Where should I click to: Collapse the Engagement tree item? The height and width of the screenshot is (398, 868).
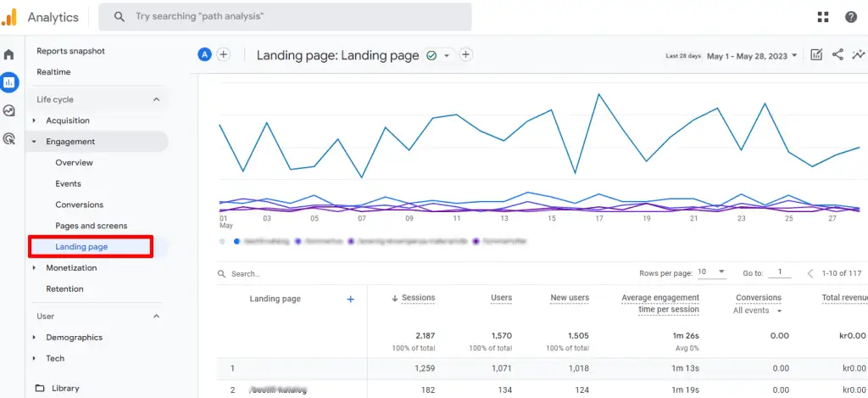[x=34, y=142]
